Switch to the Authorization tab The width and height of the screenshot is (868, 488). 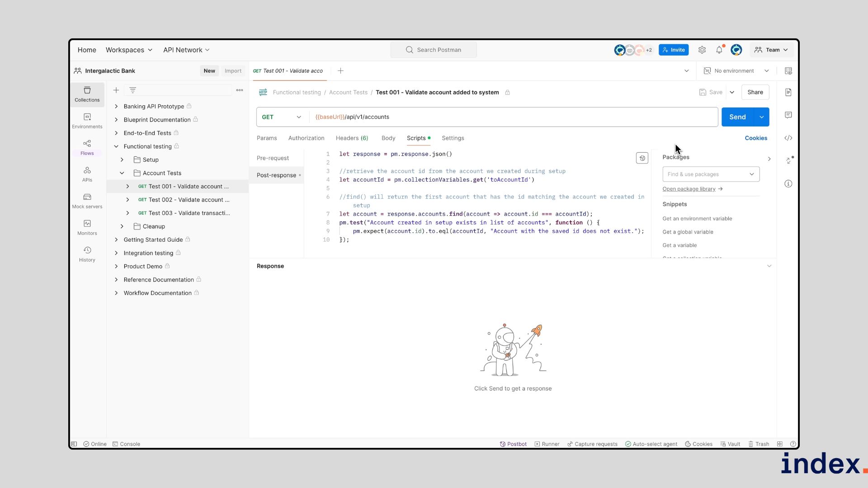click(306, 138)
